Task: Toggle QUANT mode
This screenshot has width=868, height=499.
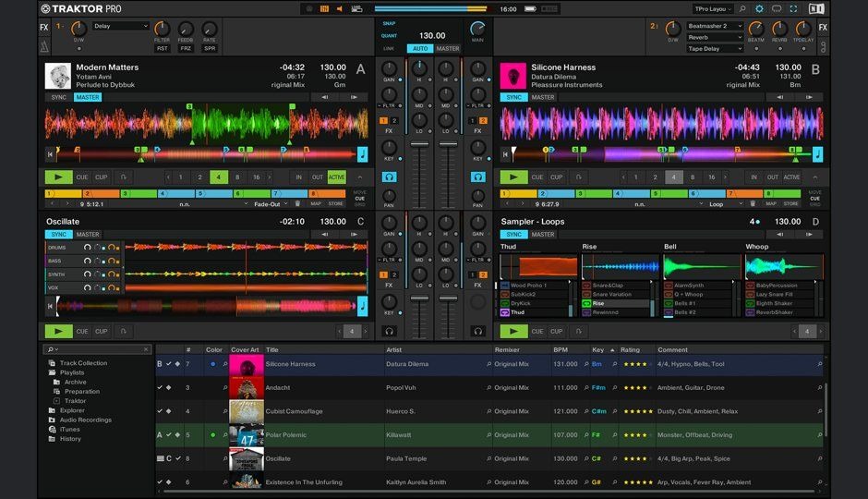Action: pos(389,35)
